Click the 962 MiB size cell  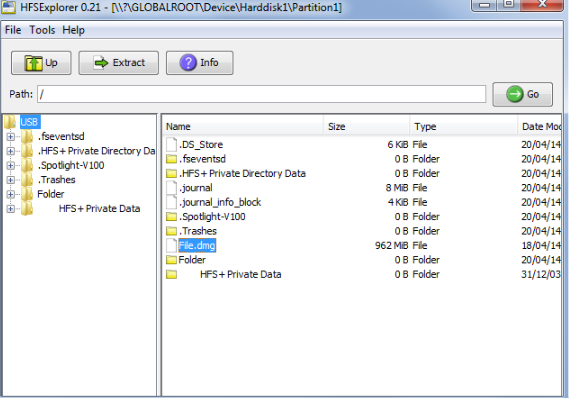pyautogui.click(x=392, y=246)
